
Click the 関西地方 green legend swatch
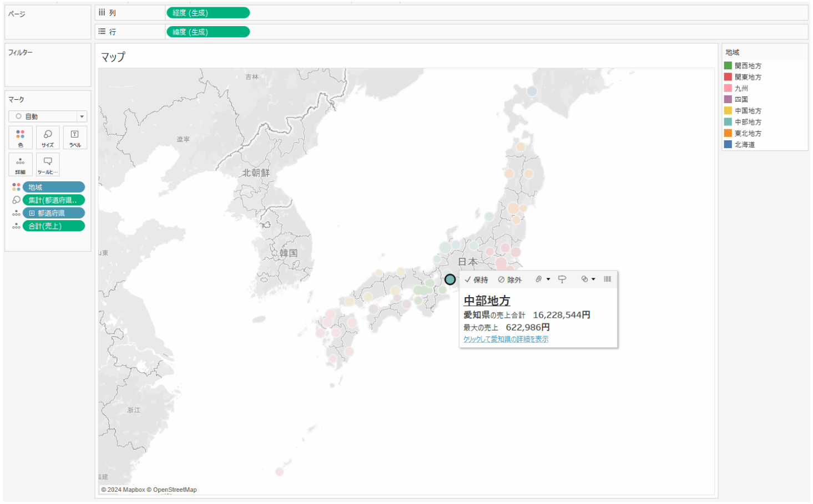click(x=728, y=65)
